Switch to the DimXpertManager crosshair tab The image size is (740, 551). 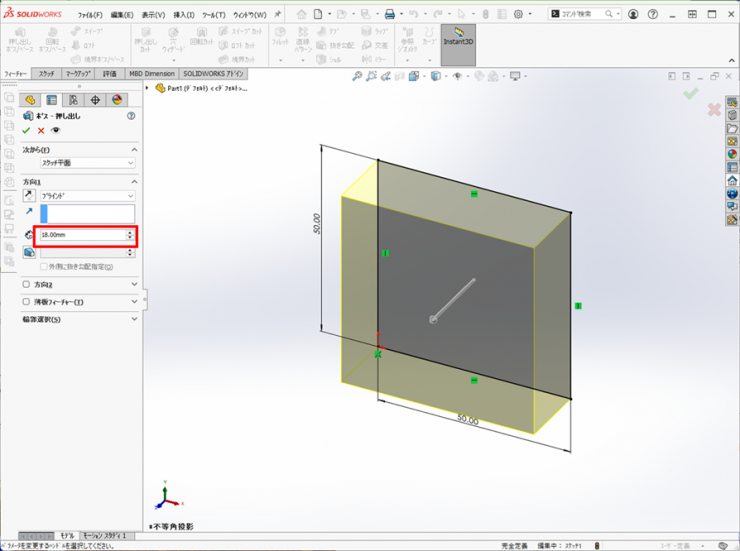[95, 100]
